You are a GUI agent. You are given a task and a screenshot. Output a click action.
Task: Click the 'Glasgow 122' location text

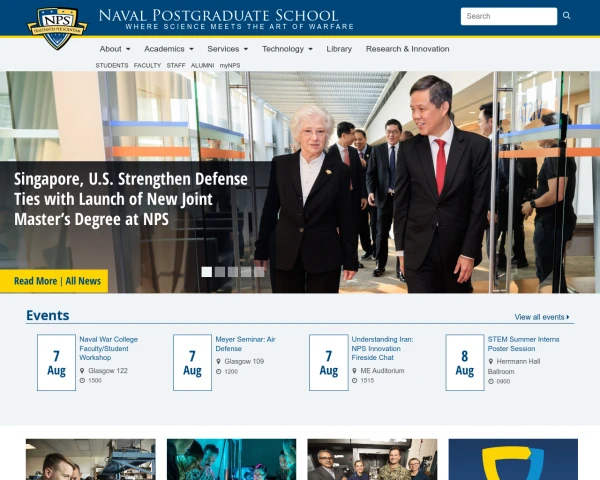tap(108, 371)
